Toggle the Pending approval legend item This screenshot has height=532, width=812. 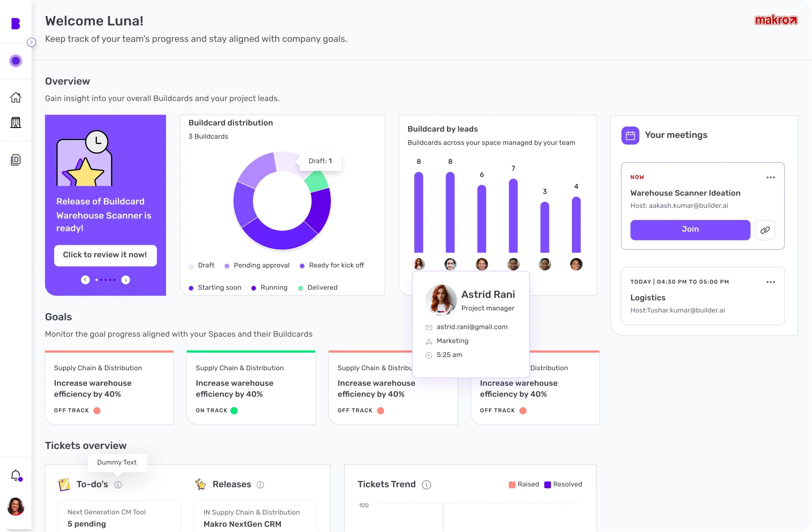coord(257,266)
